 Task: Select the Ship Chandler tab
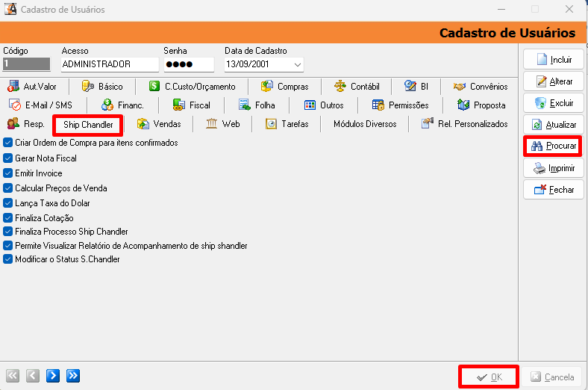tap(88, 125)
